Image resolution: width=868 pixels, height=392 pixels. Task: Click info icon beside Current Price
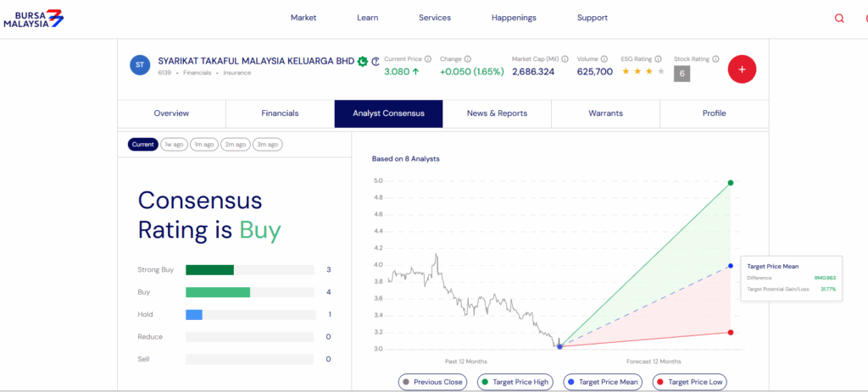[428, 59]
